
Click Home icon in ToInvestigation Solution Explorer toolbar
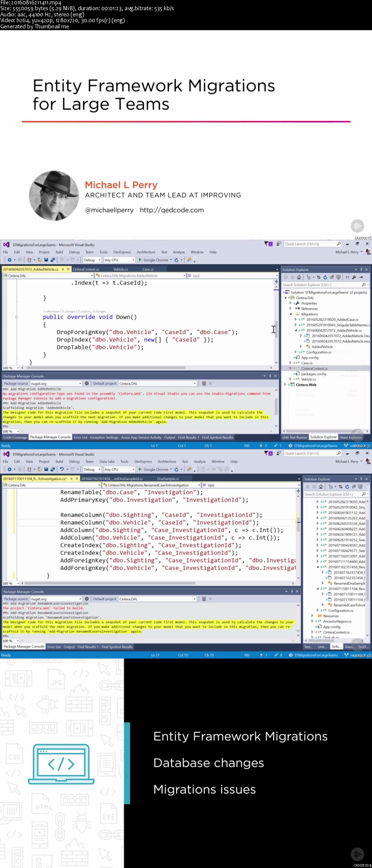coord(321,487)
